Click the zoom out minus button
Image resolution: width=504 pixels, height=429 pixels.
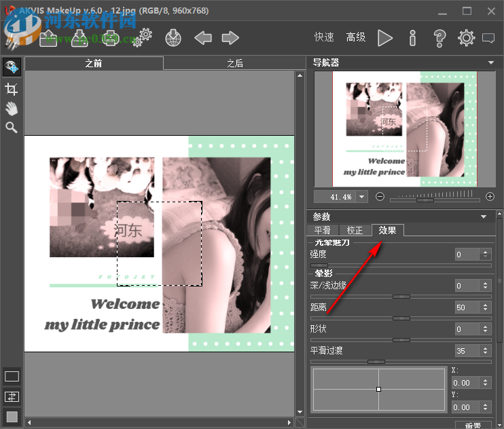[x=380, y=196]
